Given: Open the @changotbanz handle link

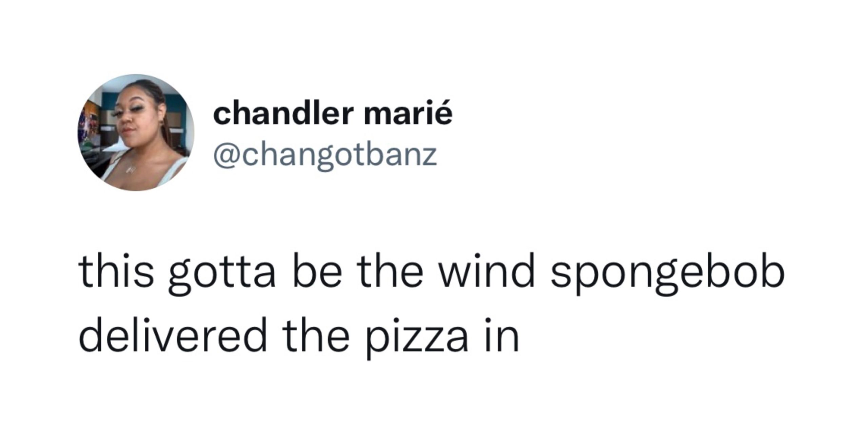Looking at the screenshot, I should (325, 156).
